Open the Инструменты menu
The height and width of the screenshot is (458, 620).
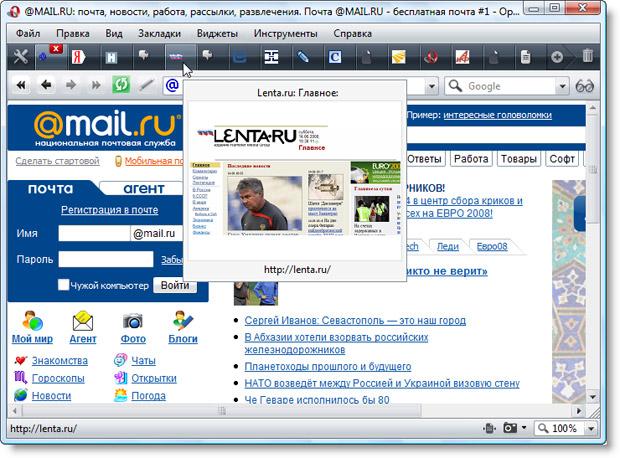(x=285, y=34)
